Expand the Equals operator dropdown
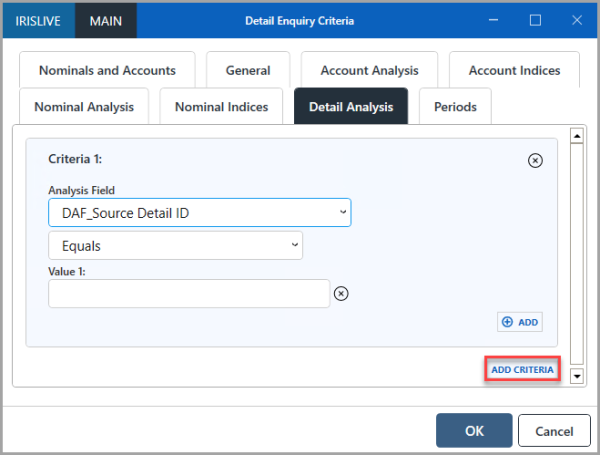The image size is (600, 455). [175, 245]
